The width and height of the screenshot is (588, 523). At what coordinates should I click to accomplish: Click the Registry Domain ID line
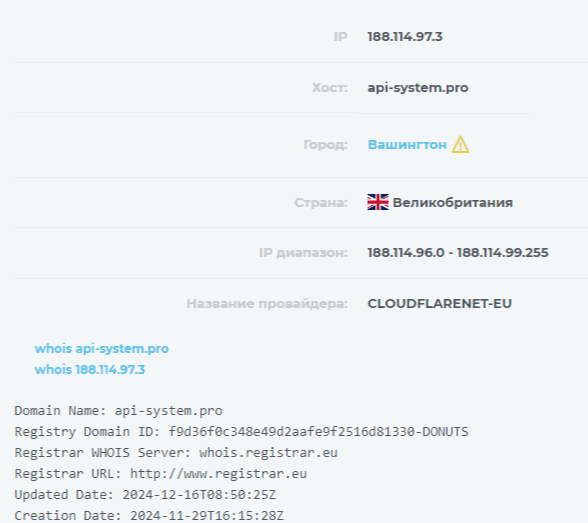pos(241,432)
